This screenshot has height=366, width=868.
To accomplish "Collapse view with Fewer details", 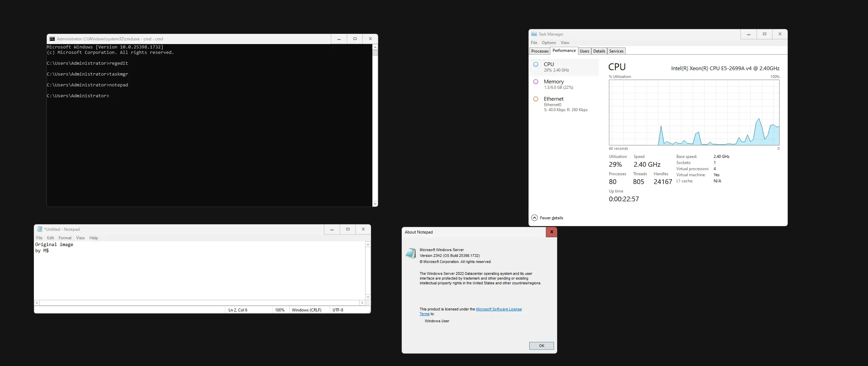I will click(551, 218).
